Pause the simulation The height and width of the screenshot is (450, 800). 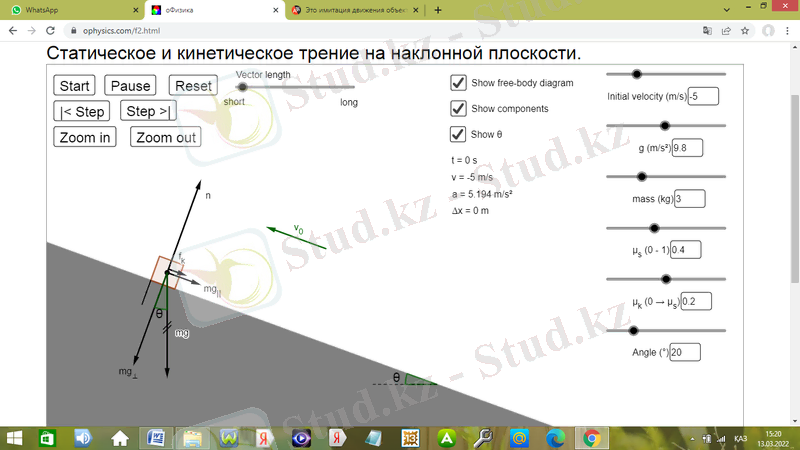click(130, 86)
